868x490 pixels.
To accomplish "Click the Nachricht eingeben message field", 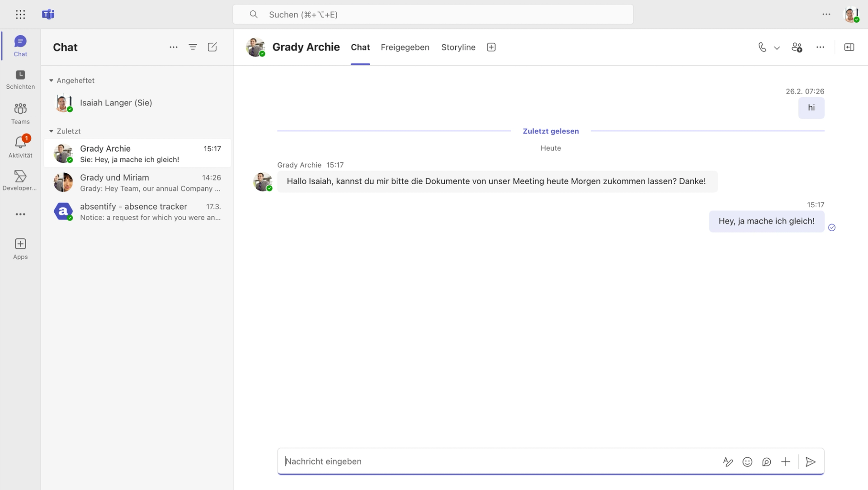I will [497, 461].
